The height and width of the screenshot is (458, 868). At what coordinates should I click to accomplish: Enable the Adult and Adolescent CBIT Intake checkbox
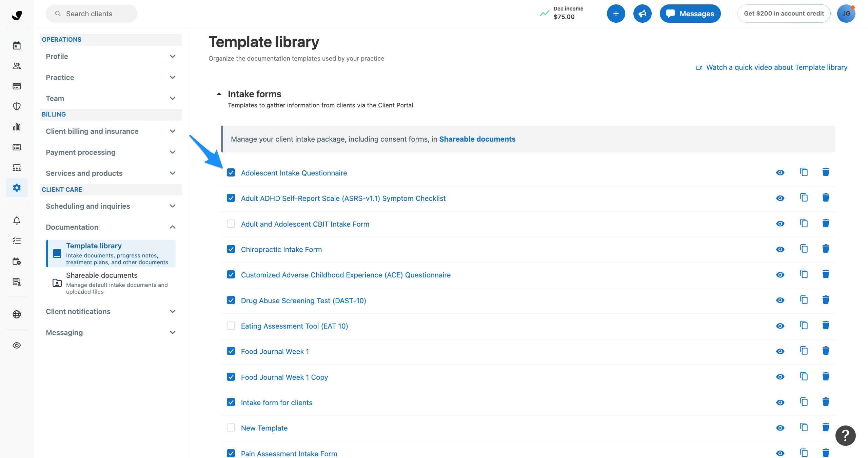click(231, 224)
